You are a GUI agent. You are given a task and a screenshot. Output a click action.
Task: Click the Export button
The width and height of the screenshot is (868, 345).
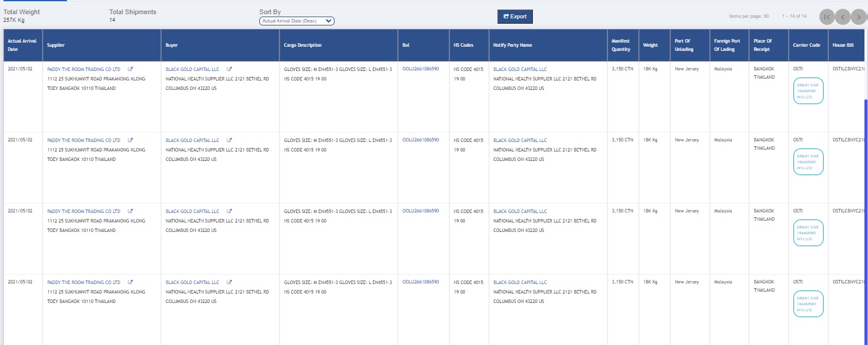point(515,17)
